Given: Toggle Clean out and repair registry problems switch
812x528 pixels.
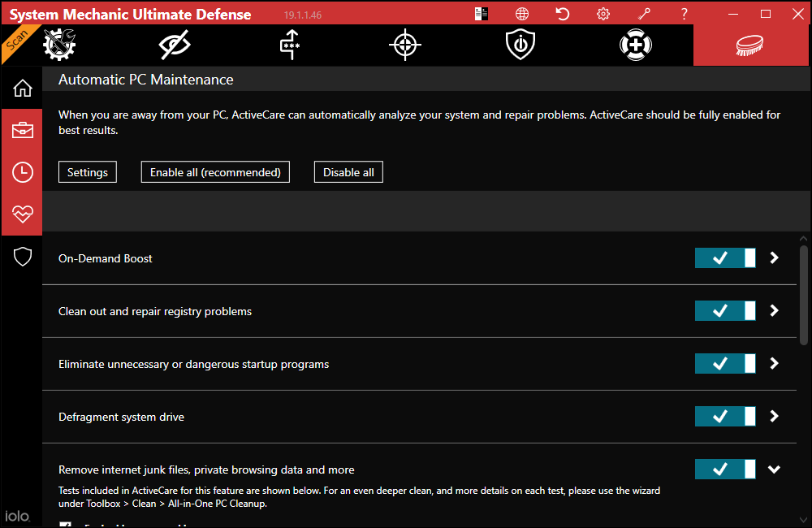Looking at the screenshot, I should (x=725, y=311).
